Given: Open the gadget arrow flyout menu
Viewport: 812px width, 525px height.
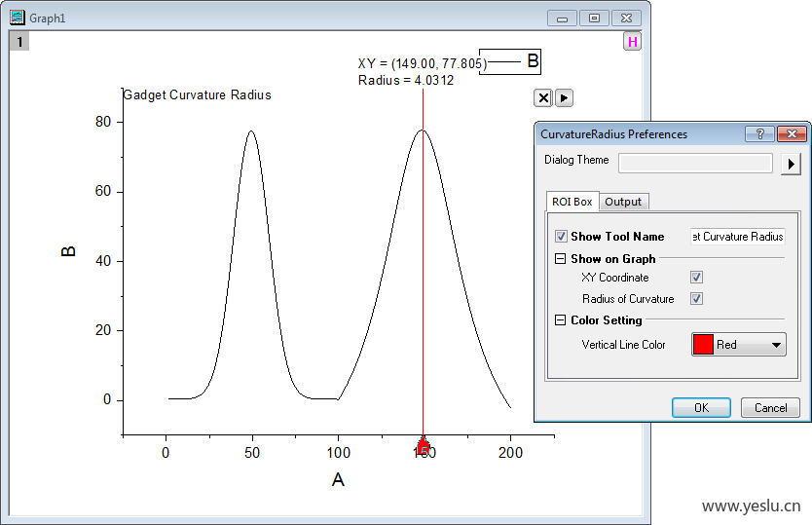Looking at the screenshot, I should 564,97.
